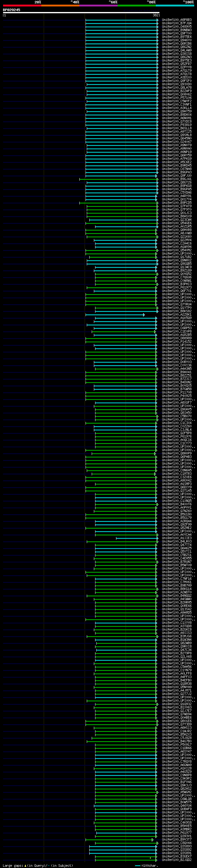Choose hit UniRef100_O08062
Viewport: 197px width, 868px height.
tap(177, 94)
